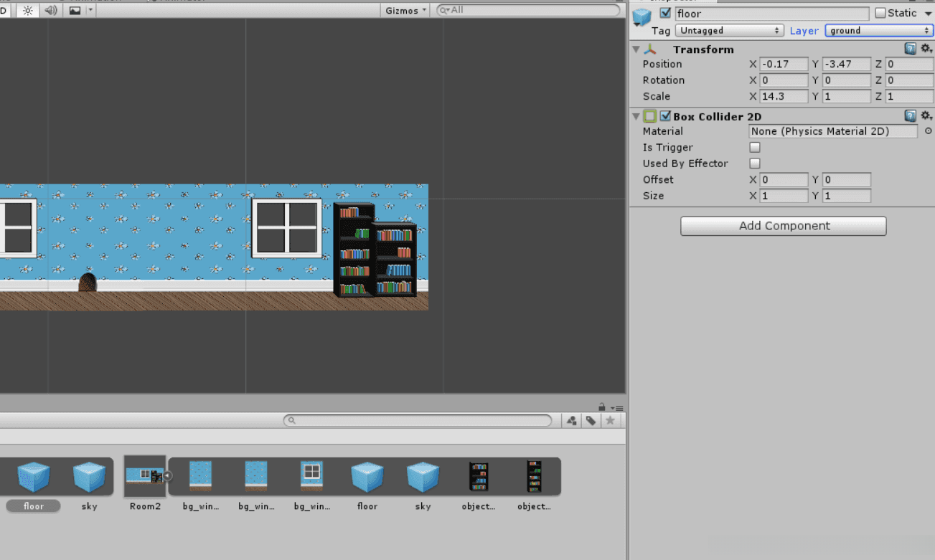Click the favorites star icon in project panel
This screenshot has height=560, width=935.
point(610,421)
